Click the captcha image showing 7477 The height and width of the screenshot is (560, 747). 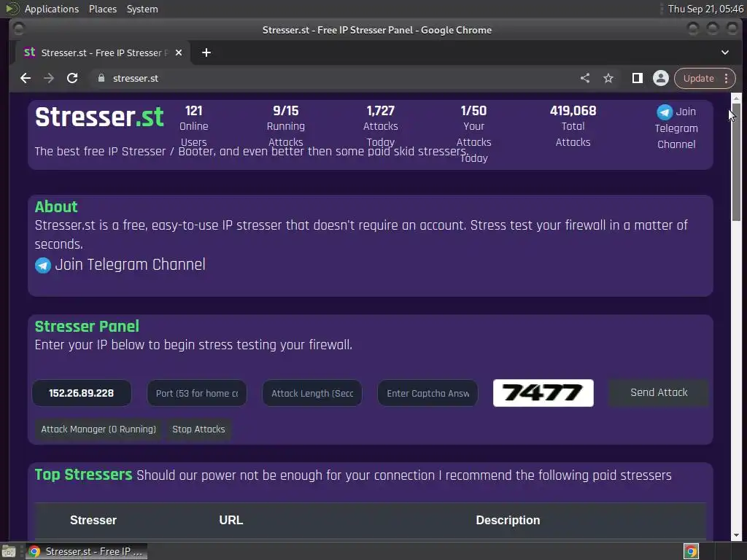pyautogui.click(x=543, y=393)
